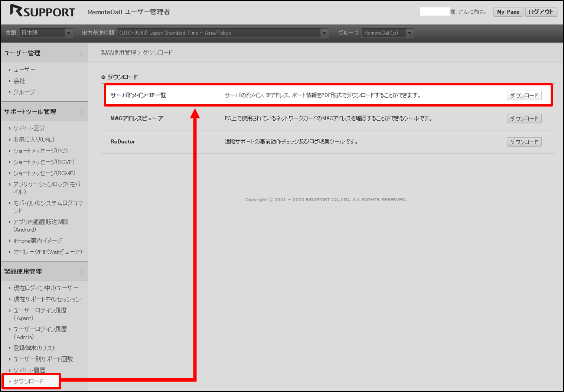This screenshot has height=392, width=564.
Task: Open ユーザー別サポート回数
Action: pos(43,359)
